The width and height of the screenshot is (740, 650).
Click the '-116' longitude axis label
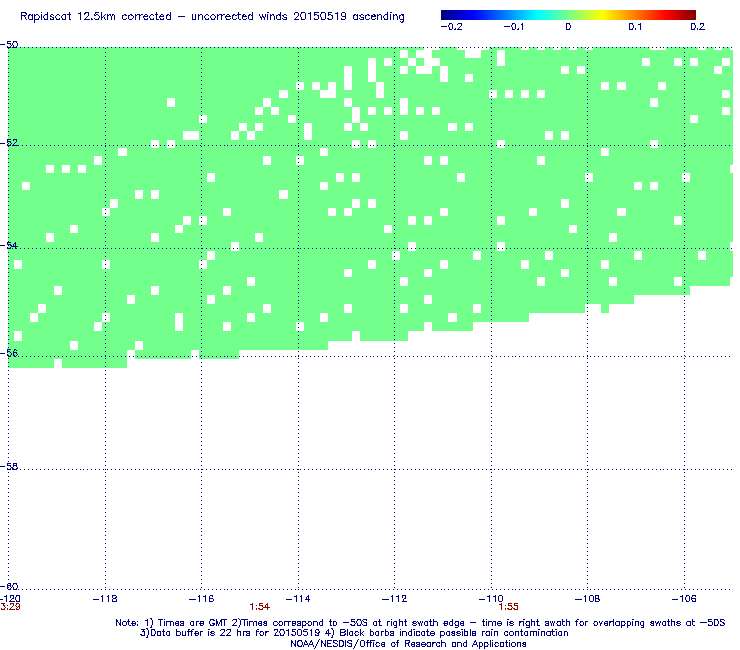(202, 599)
